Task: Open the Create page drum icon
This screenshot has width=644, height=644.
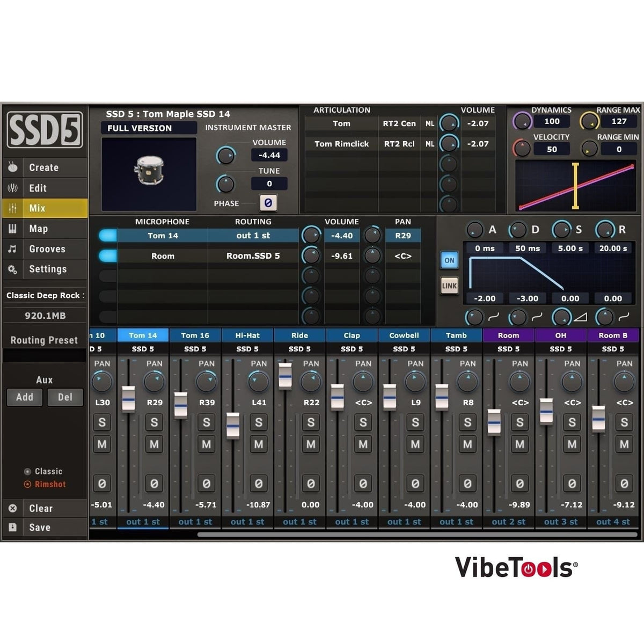Action: 13,167
